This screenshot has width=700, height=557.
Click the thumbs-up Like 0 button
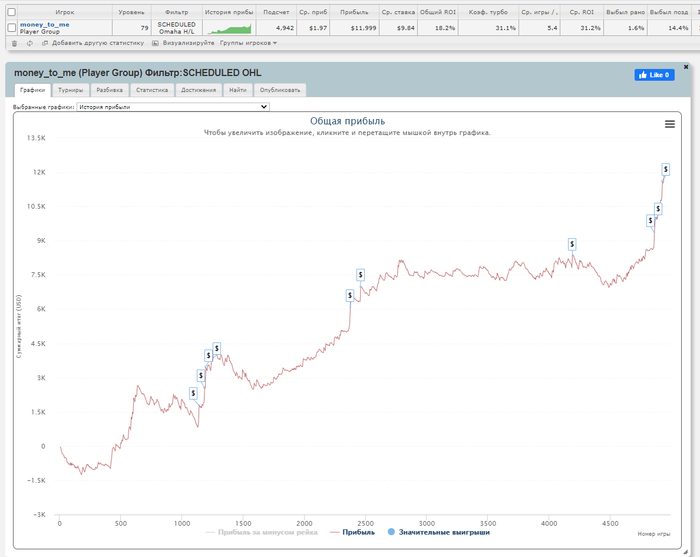click(654, 75)
